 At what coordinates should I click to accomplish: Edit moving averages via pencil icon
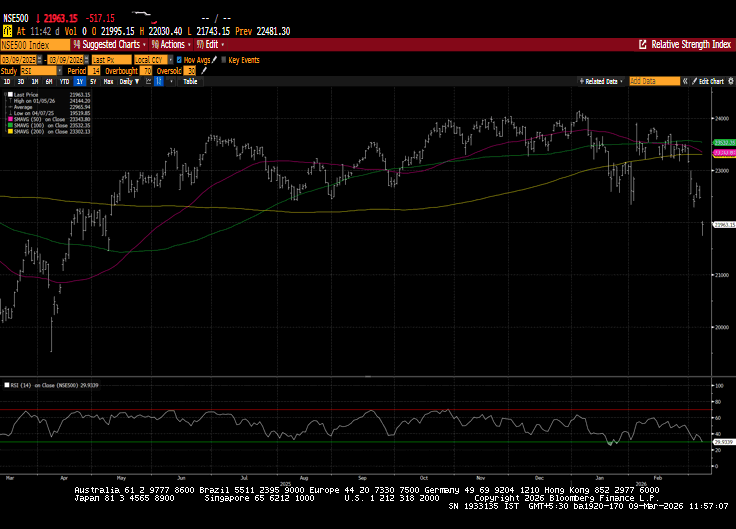(x=215, y=60)
